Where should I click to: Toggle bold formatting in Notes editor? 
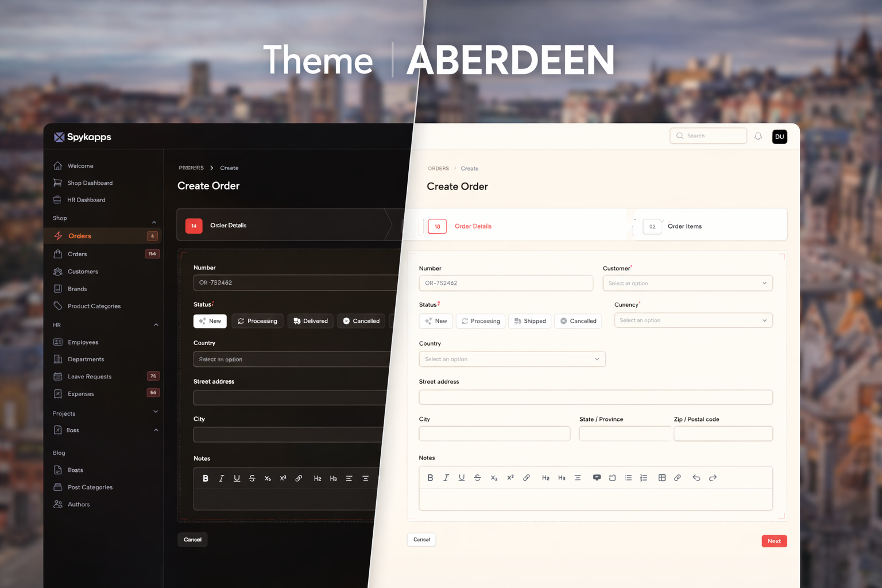click(x=430, y=477)
